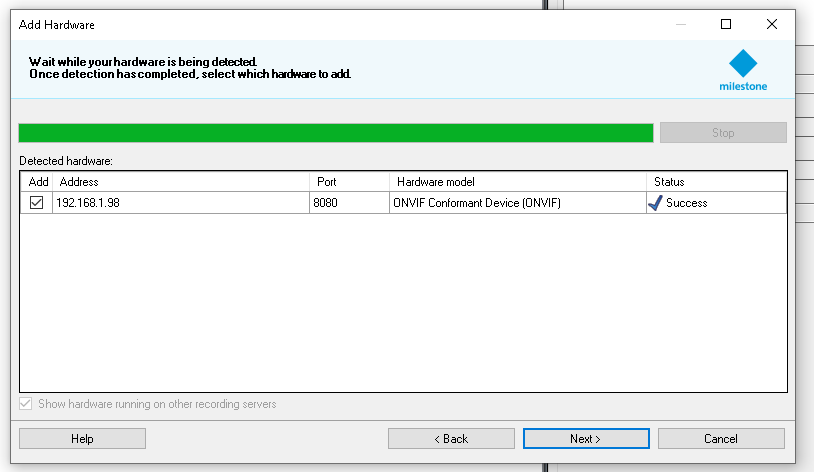Click the blue Success checkmark icon
This screenshot has width=814, height=472.
pos(655,202)
